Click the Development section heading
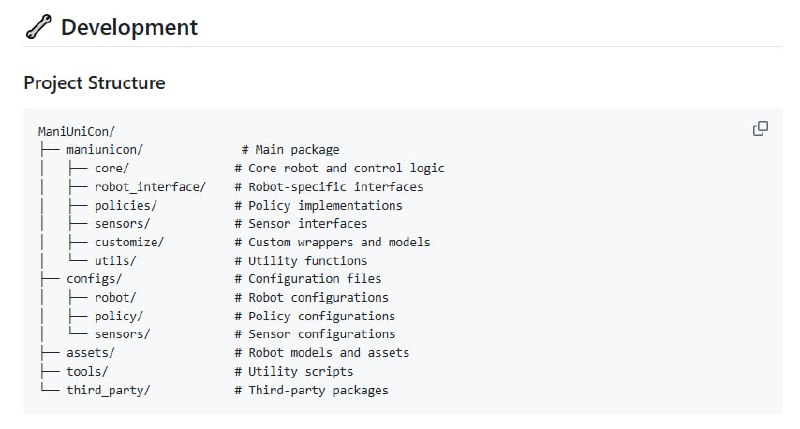 (x=129, y=28)
